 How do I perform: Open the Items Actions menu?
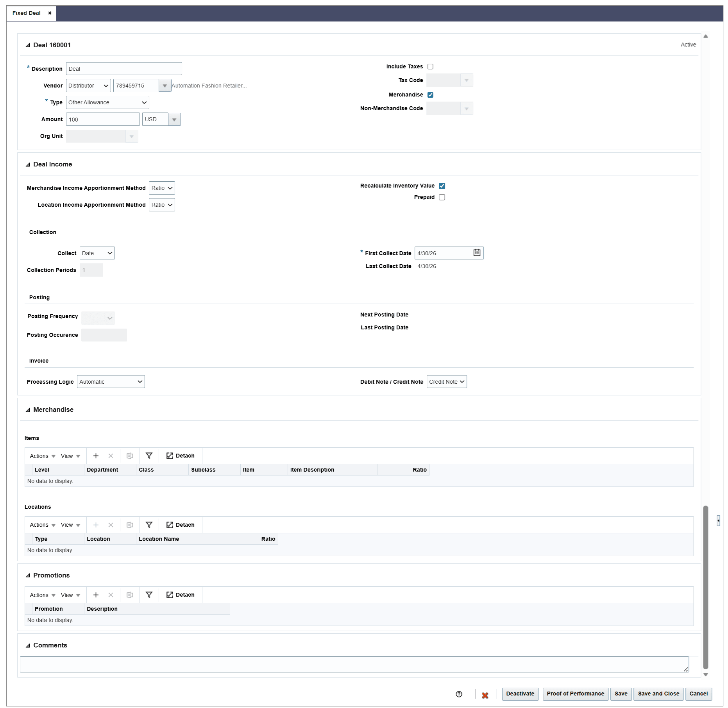tap(43, 456)
